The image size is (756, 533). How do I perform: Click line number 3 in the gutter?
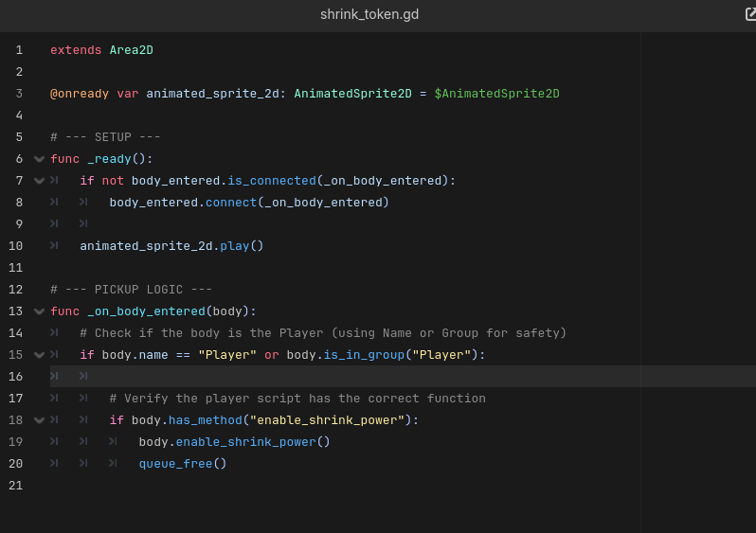pyautogui.click(x=19, y=94)
